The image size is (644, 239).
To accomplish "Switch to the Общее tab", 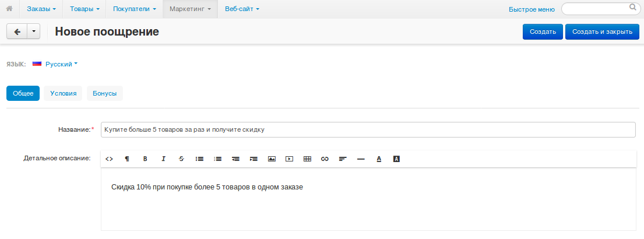I will pos(23,93).
